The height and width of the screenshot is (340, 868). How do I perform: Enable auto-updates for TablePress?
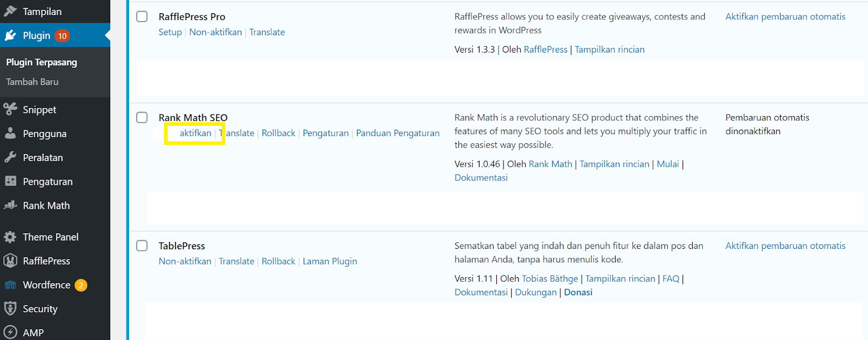[x=786, y=246]
